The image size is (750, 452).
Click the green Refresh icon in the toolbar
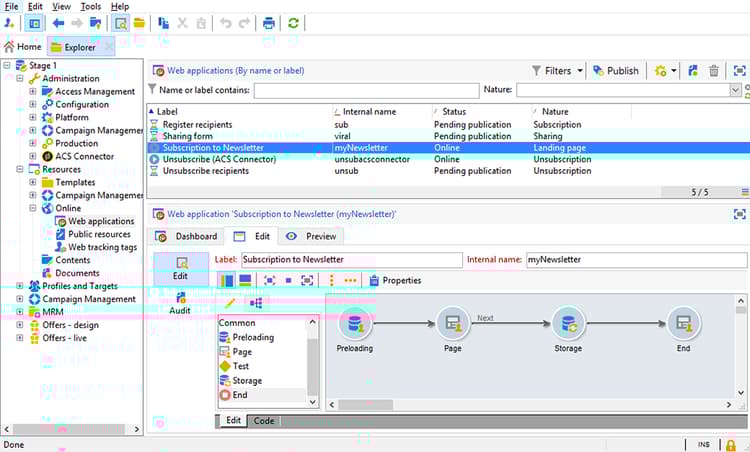(293, 23)
